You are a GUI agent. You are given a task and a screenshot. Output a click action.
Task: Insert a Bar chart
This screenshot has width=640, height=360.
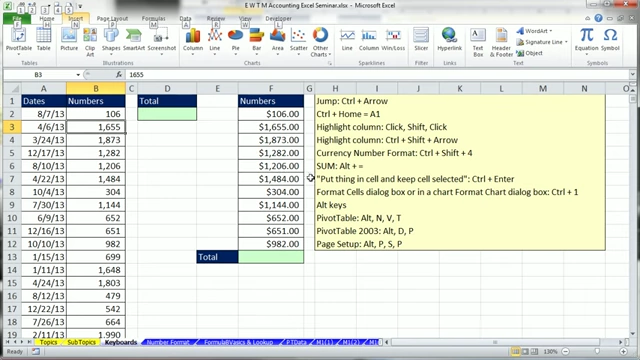257,41
